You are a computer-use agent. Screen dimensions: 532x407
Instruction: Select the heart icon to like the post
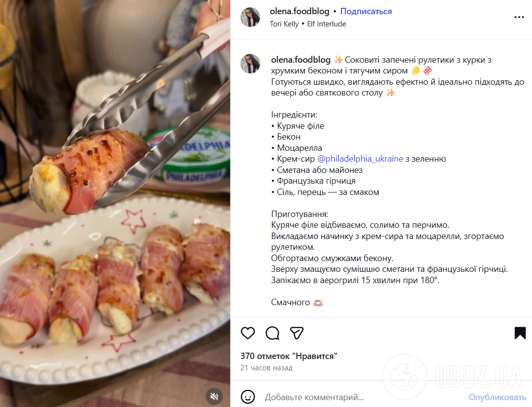point(248,333)
